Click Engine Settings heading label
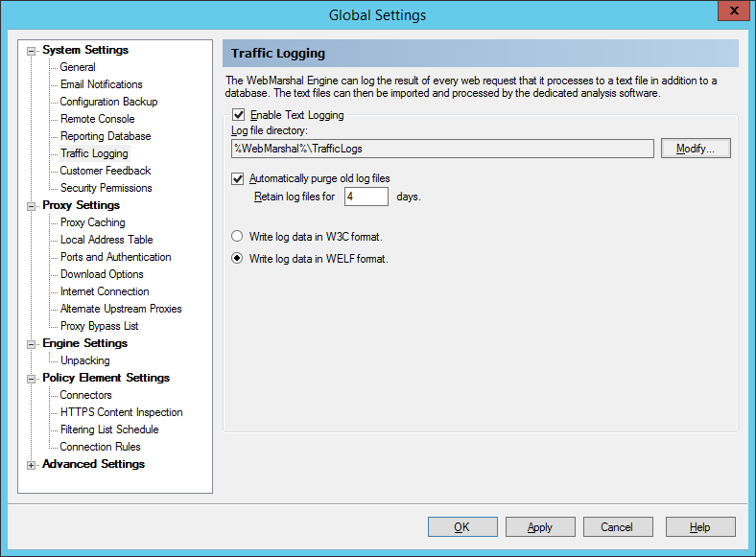Image resolution: width=756 pixels, height=557 pixels. [x=84, y=343]
